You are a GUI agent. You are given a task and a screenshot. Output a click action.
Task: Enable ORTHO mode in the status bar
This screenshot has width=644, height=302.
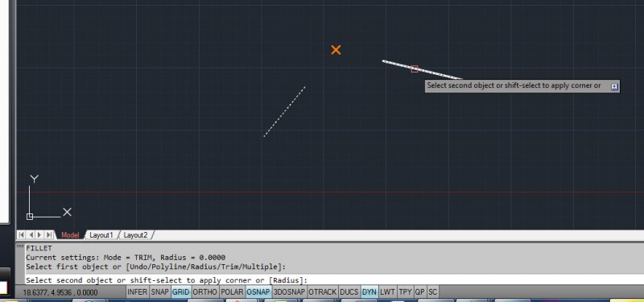point(205,292)
